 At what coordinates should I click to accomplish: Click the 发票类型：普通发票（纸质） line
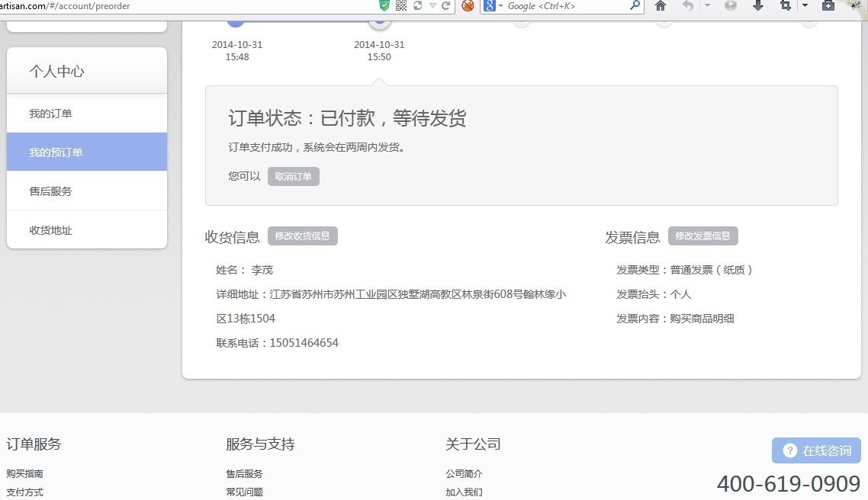click(685, 270)
